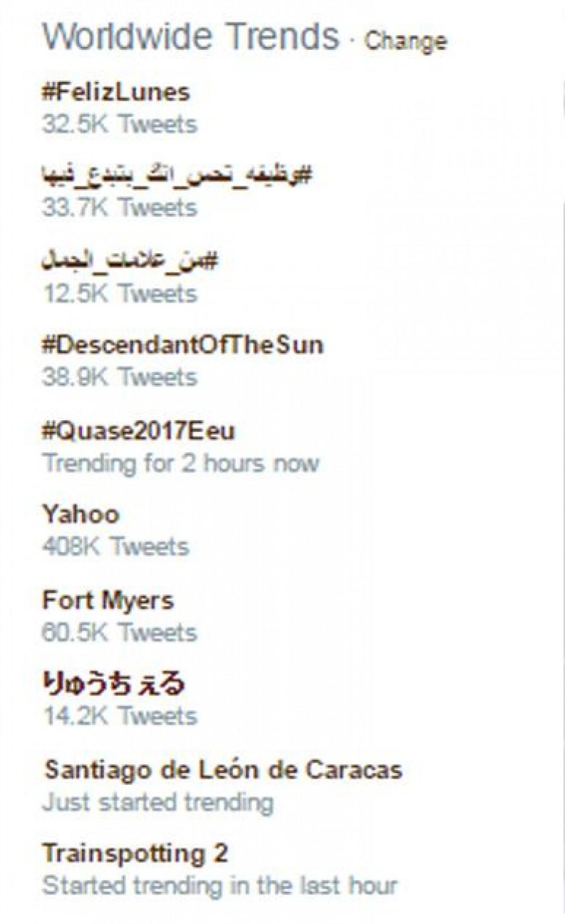The image size is (565, 924).
Task: Open the Arabic hashtag with 12.5K Tweets
Action: tap(130, 261)
